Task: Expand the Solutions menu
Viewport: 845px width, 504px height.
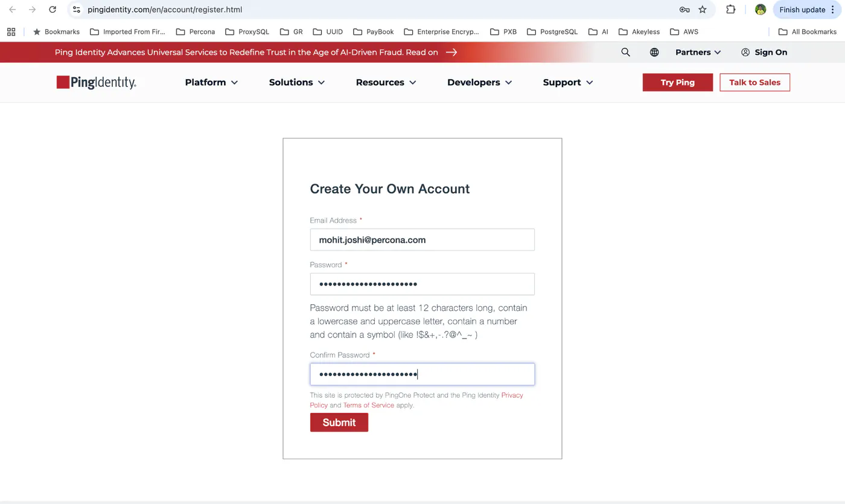Action: coord(297,83)
